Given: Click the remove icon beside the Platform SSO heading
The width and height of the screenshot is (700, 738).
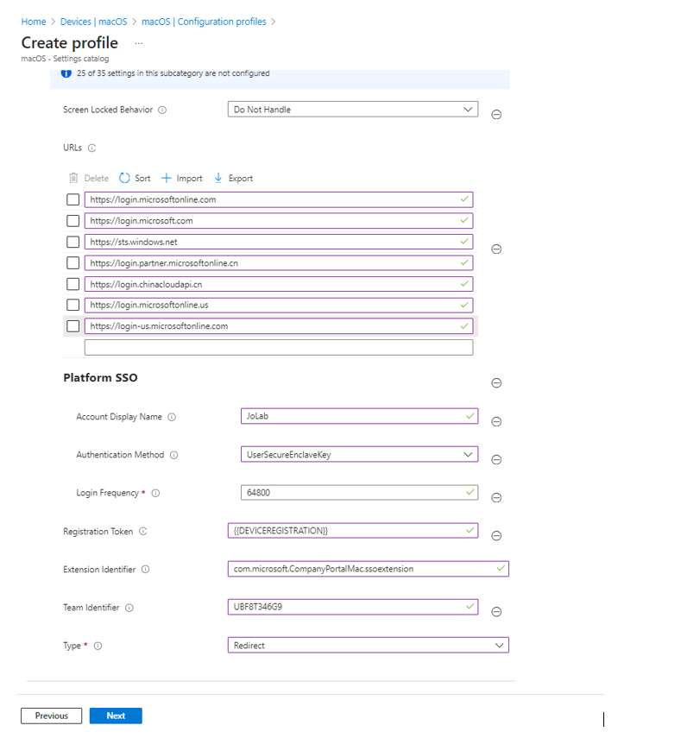Looking at the screenshot, I should (496, 383).
